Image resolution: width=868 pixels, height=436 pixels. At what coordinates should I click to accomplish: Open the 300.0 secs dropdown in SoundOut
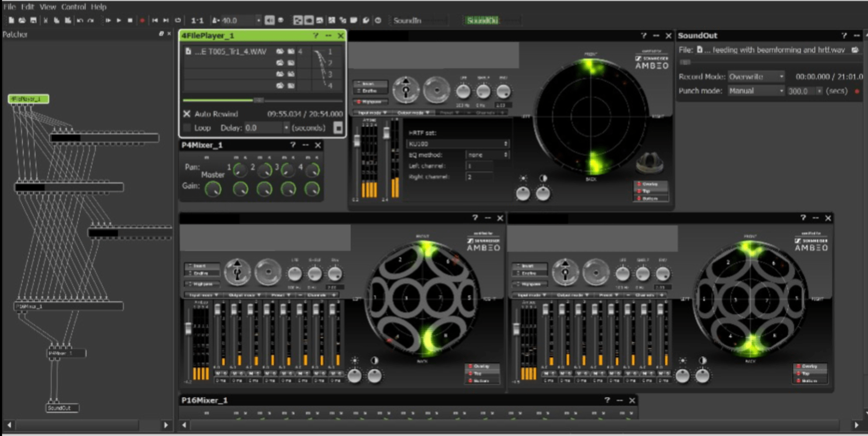click(819, 91)
